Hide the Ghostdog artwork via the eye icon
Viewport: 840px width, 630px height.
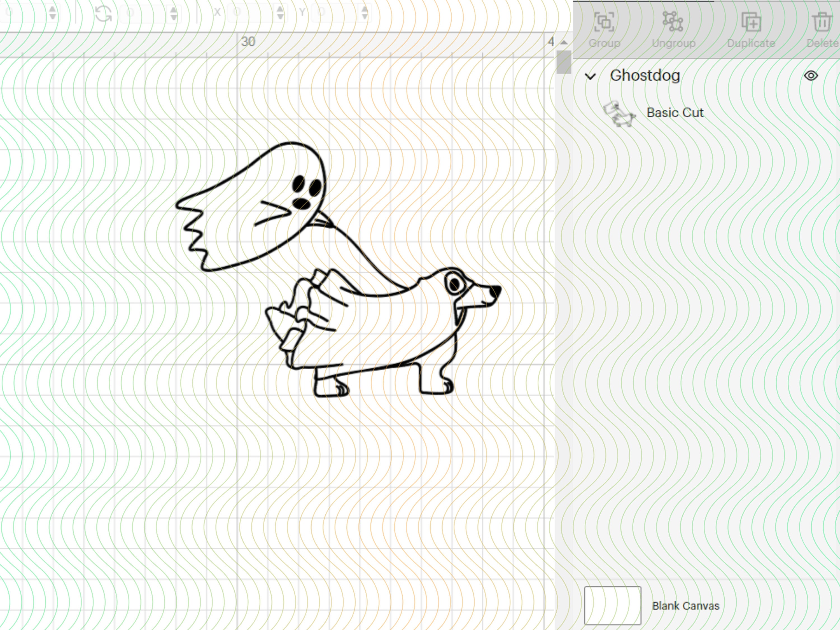[811, 76]
